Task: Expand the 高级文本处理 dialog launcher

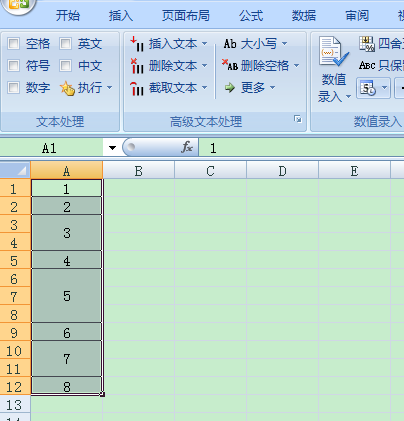Action: (298, 119)
